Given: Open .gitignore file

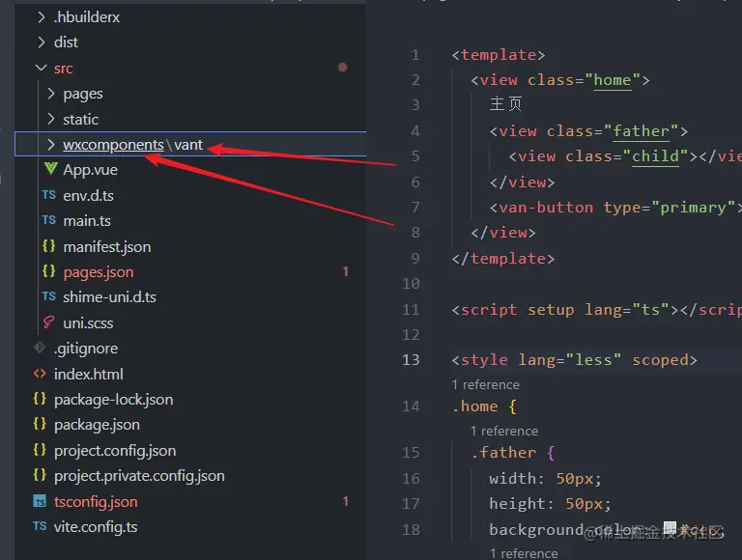Looking at the screenshot, I should 86,349.
